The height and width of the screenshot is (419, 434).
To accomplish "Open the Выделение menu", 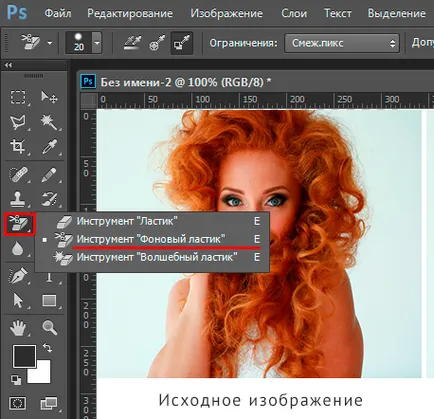I will click(x=397, y=13).
